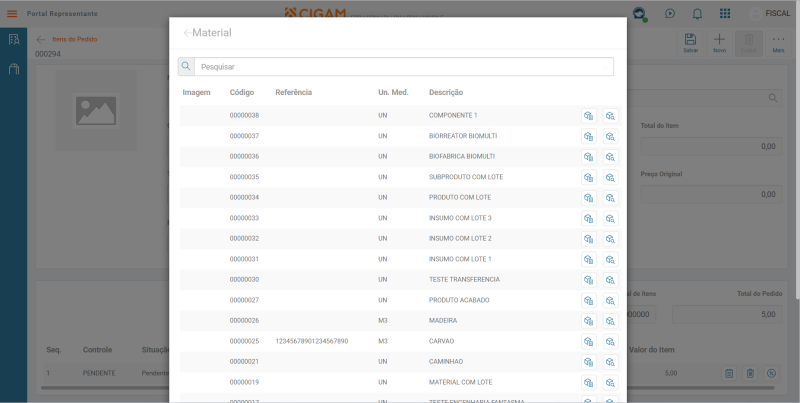The width and height of the screenshot is (800, 403).
Task: Click the box-with-document icon for MATERIAL COM LOTE
Action: (589, 383)
